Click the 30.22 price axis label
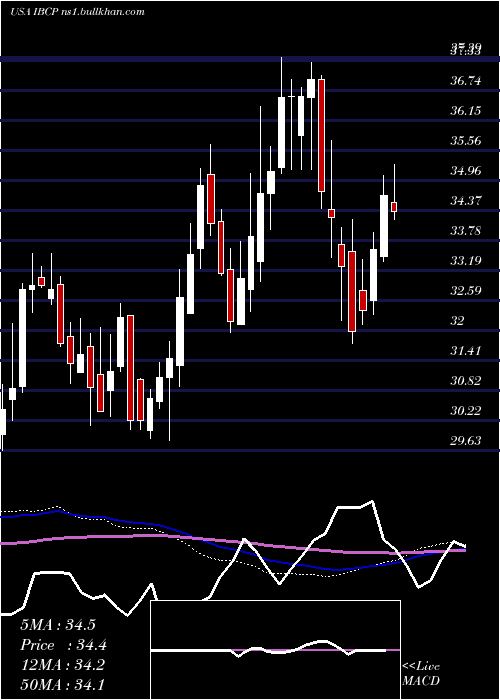500x700 pixels. point(466,410)
